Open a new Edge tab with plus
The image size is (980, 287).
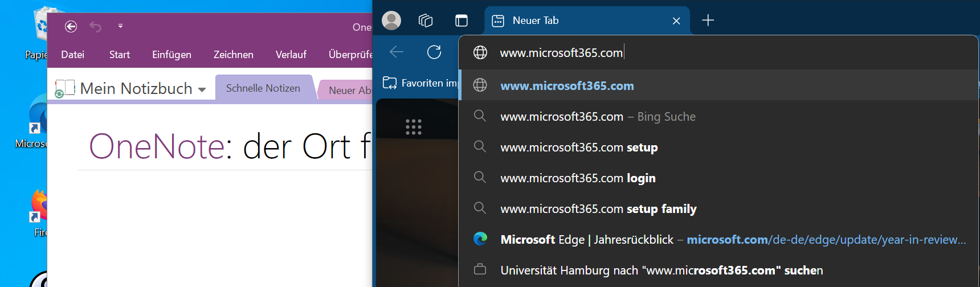tap(708, 20)
